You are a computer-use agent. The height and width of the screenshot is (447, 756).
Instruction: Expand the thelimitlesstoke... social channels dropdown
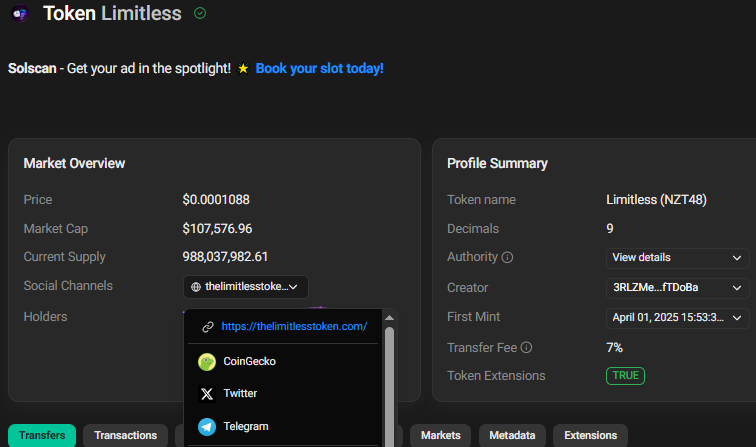246,287
